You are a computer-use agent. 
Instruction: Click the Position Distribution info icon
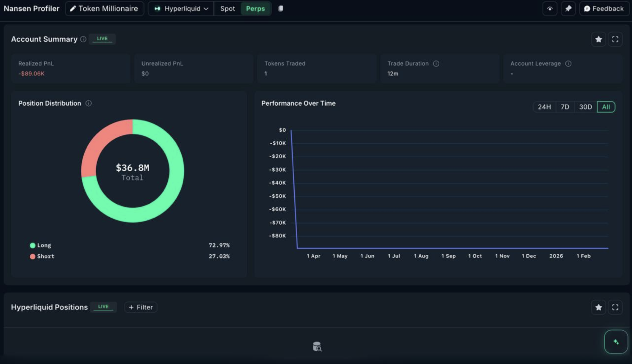[89, 103]
